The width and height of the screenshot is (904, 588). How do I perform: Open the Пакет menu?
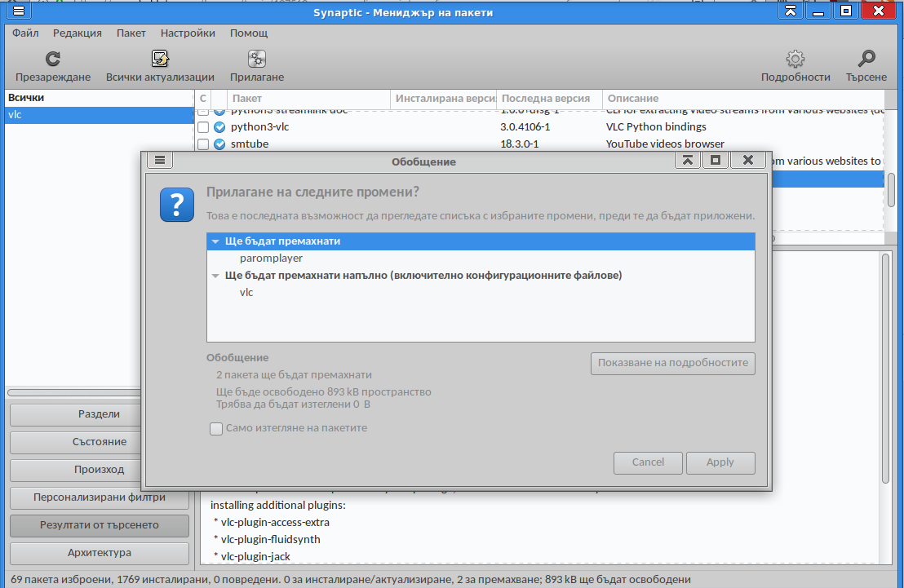[131, 33]
